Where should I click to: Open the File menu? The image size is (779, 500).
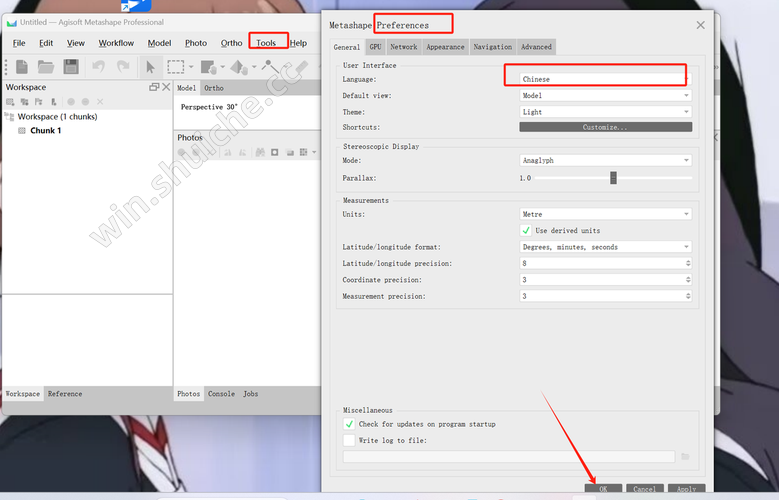pos(19,43)
